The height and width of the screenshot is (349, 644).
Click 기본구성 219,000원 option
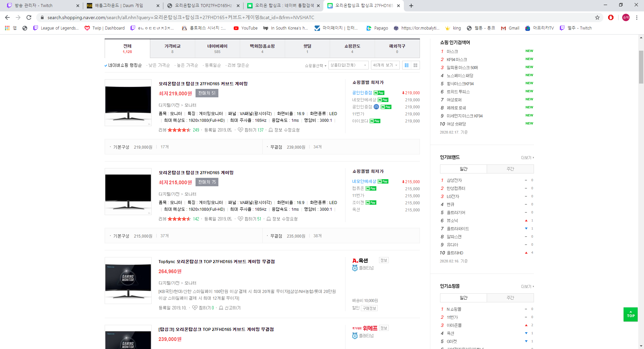coord(133,147)
